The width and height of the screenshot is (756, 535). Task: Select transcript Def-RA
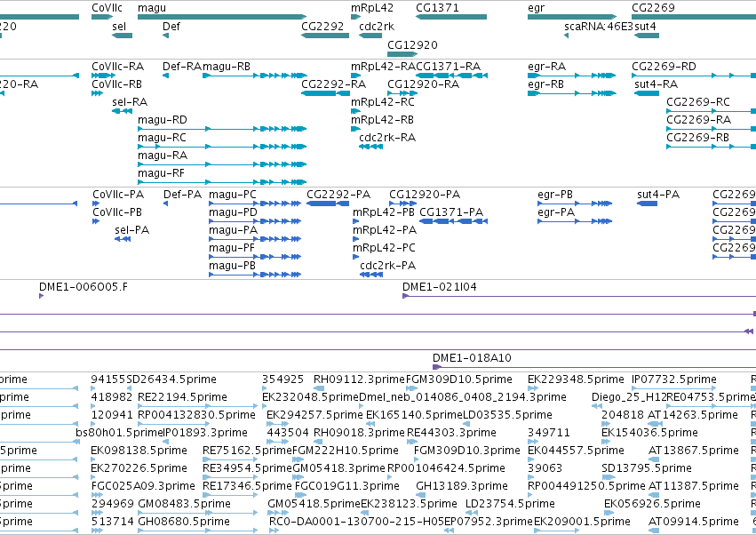pos(182,66)
